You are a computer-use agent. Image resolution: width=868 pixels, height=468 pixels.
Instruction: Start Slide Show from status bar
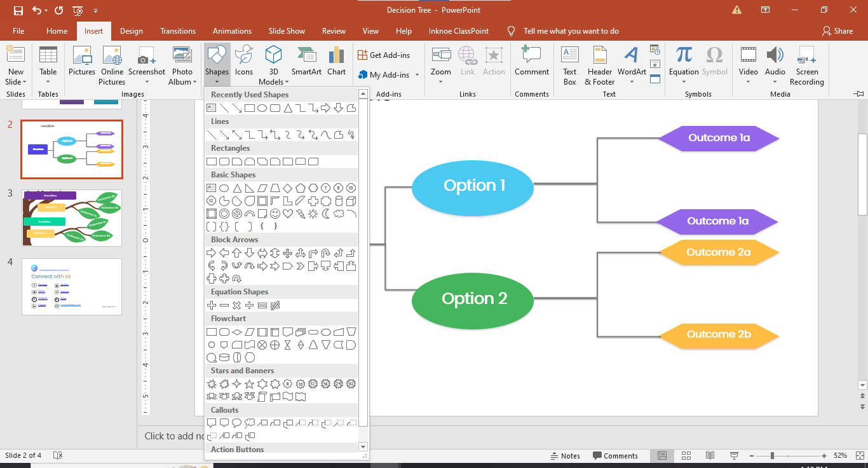tap(734, 455)
